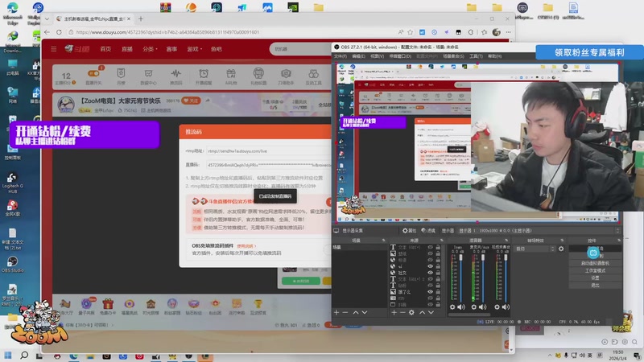Click 启动虚拟摄像机 button in OBS controls
644x362 pixels.
point(595,263)
